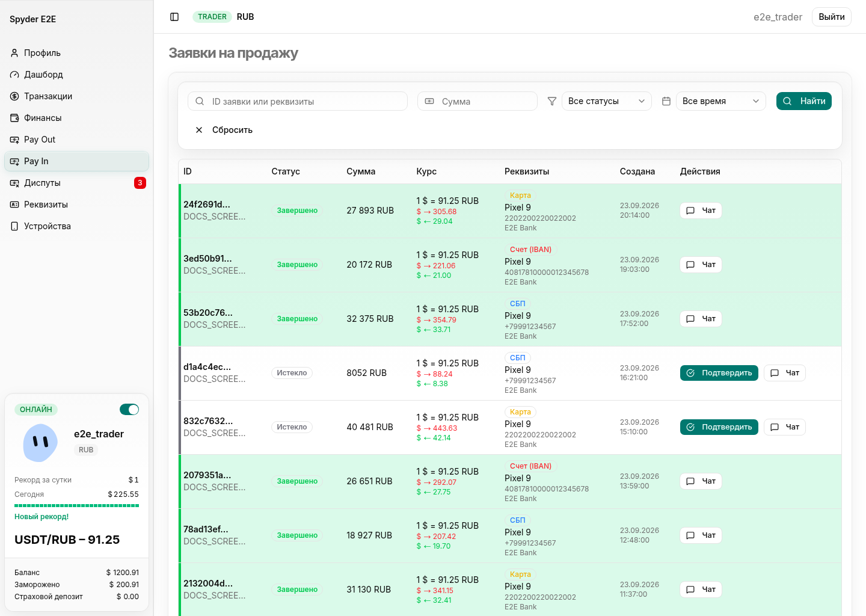The image size is (866, 616).
Task: Click the search magnifier icon in ID field
Action: (x=200, y=101)
